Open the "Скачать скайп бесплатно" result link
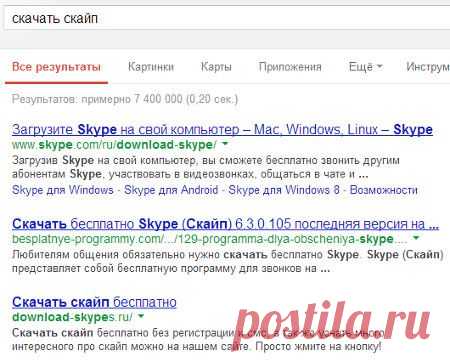Image resolution: width=450 pixels, height=362 pixels. pos(94,302)
